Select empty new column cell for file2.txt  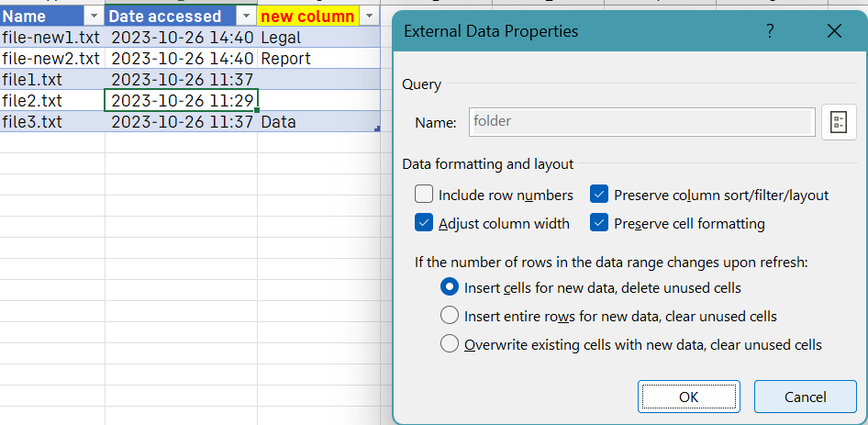pos(318,100)
